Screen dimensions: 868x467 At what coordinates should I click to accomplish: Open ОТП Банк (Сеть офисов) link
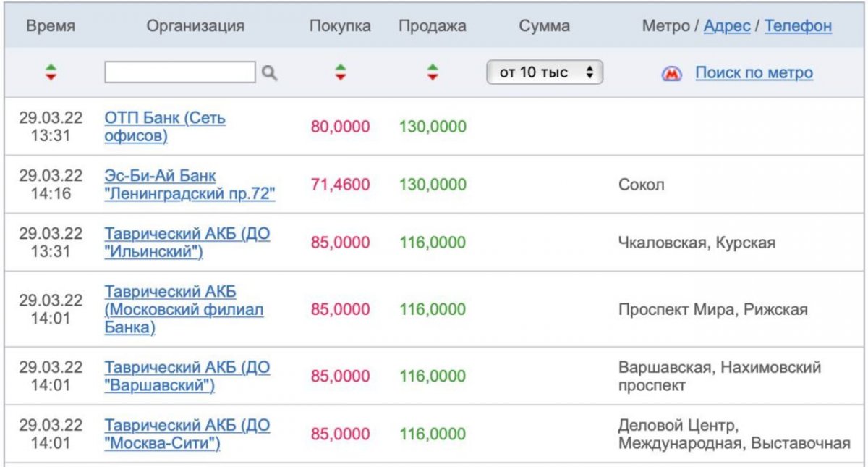[165, 127]
